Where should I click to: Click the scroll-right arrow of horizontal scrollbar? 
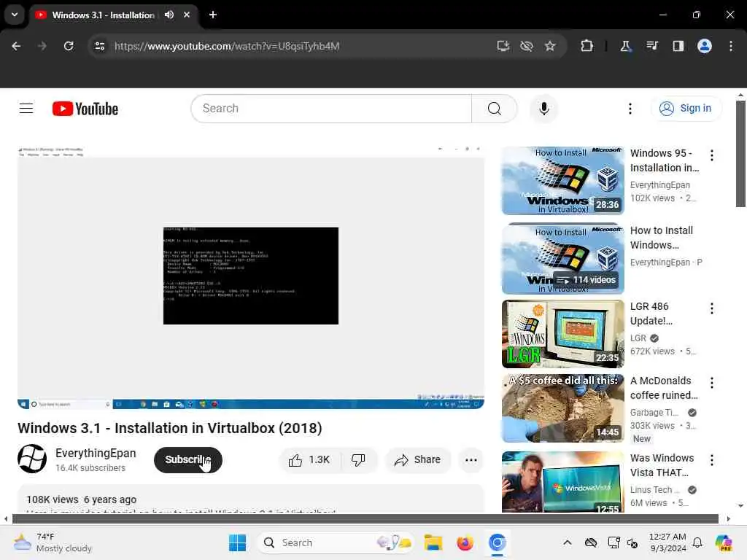coord(728,518)
